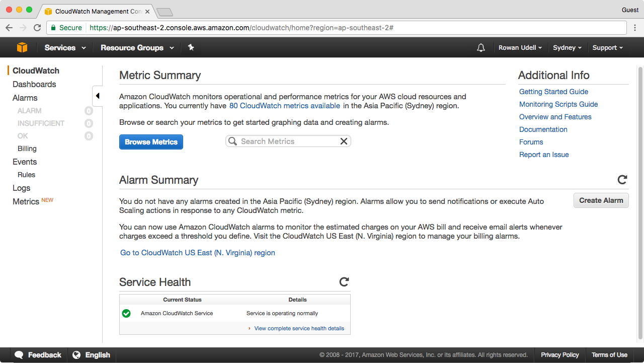Open the Documentation link
The image size is (644, 363).
tap(543, 129)
